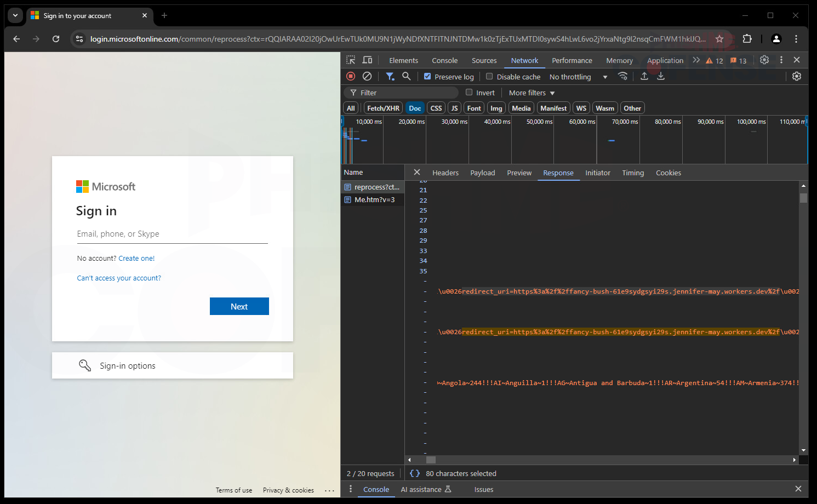The image size is (817, 504).
Task: Expand the More filters dropdown
Action: click(532, 93)
